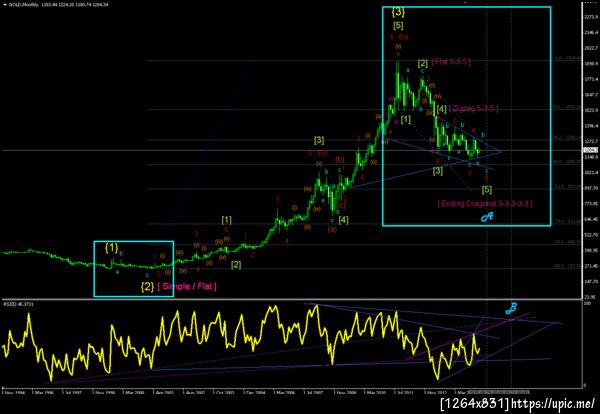600x414 pixels.
Task: Click the 2273.9 price axis value
Action: tap(590, 16)
